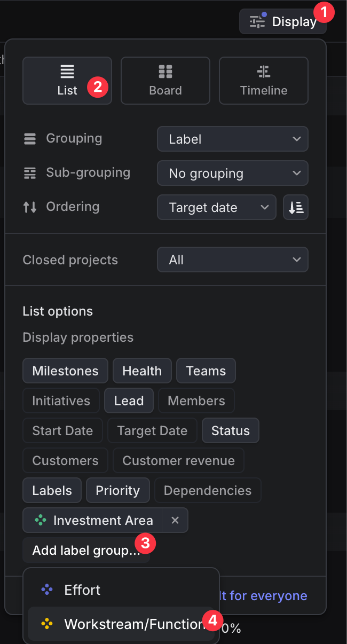Select Effort from the label group menu
This screenshot has width=347, height=644.
tap(82, 590)
